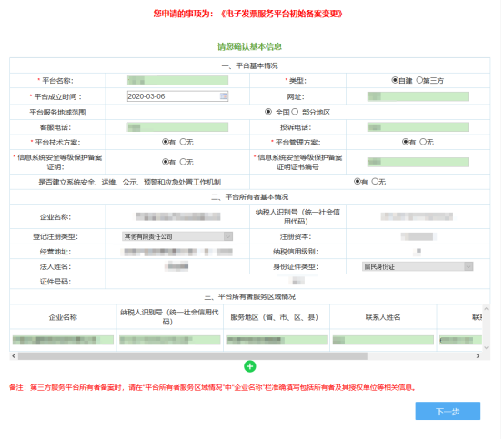Screen dimensions: 504x439
Task: Click the horizontal scrollbar thumb of the table
Action: [193, 356]
